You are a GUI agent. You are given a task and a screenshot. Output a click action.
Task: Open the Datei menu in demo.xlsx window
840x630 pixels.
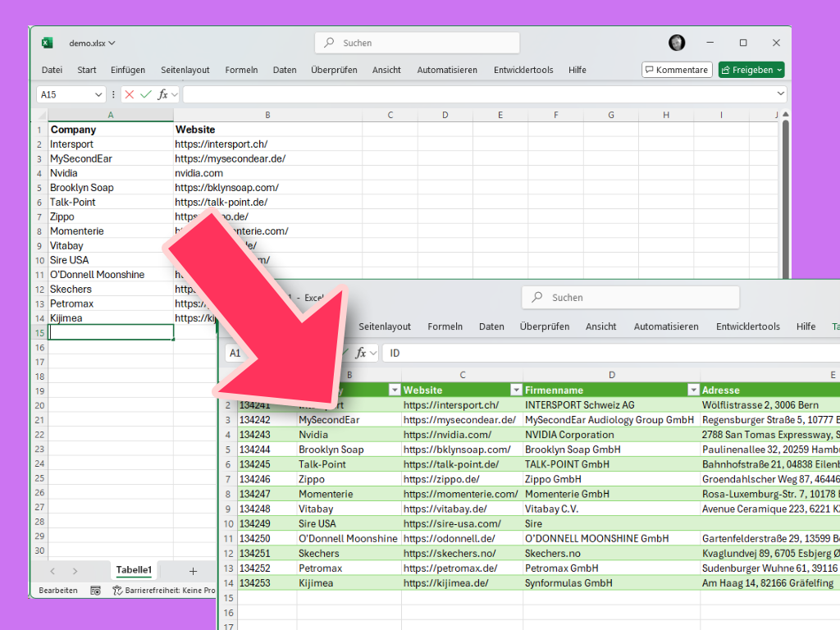coord(52,71)
